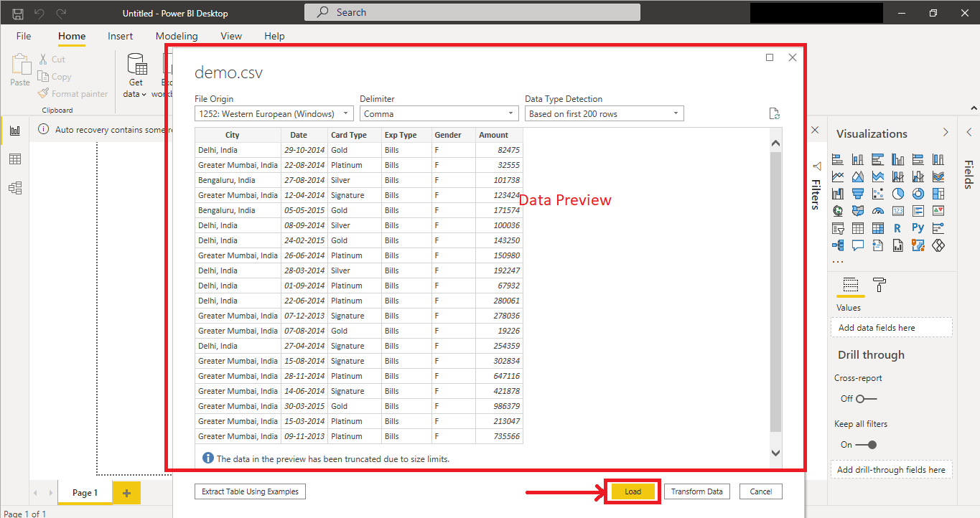
Task: Select the Slicer visualization icon
Action: pyautogui.click(x=837, y=227)
